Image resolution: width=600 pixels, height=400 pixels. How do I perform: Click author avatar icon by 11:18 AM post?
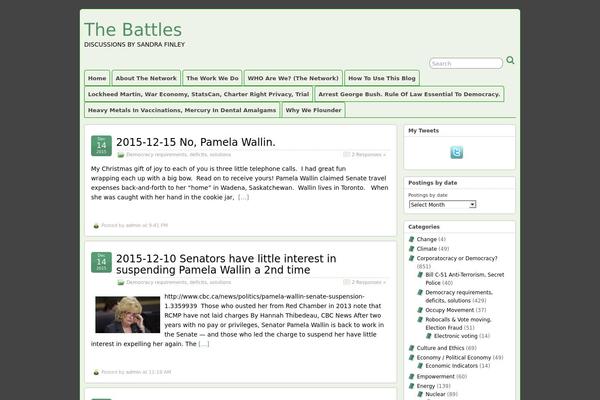[x=96, y=372]
